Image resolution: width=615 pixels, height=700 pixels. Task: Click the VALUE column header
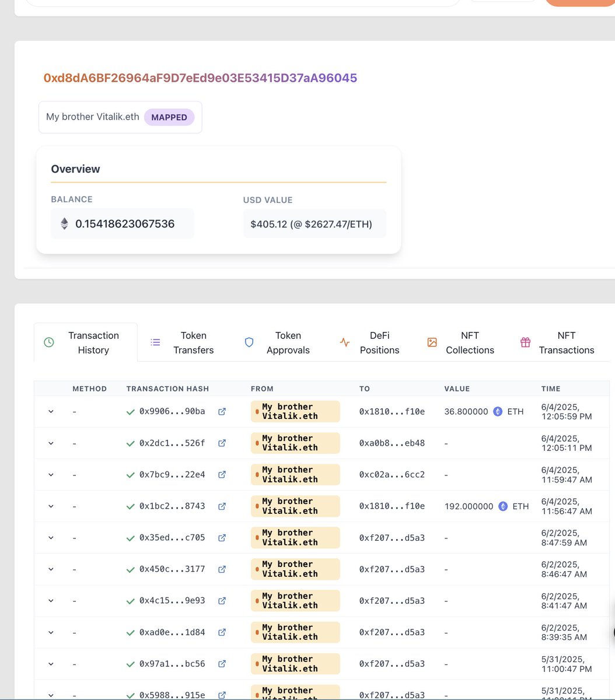pyautogui.click(x=457, y=388)
